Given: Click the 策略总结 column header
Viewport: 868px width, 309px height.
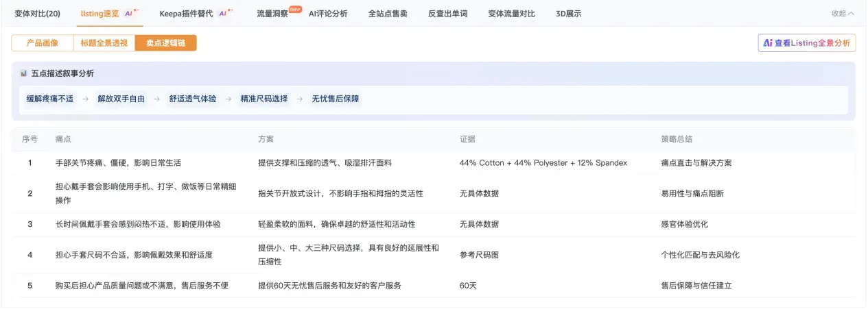Looking at the screenshot, I should tap(677, 139).
